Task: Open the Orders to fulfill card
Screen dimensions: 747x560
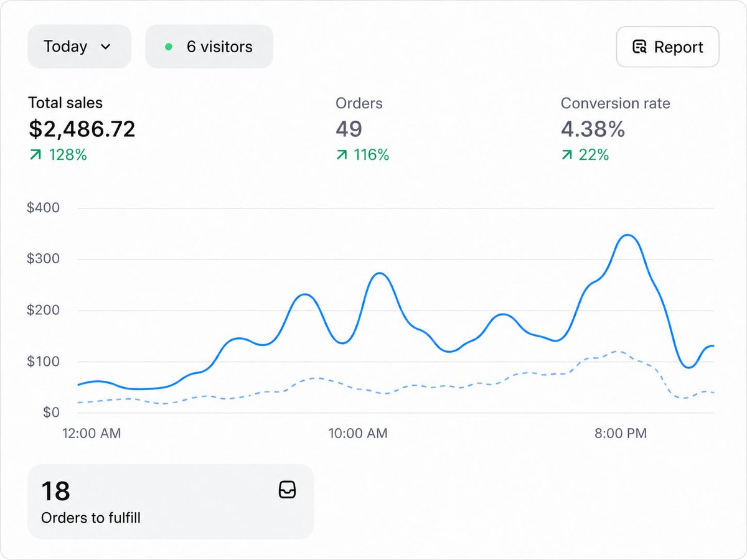Action: pyautogui.click(x=171, y=502)
